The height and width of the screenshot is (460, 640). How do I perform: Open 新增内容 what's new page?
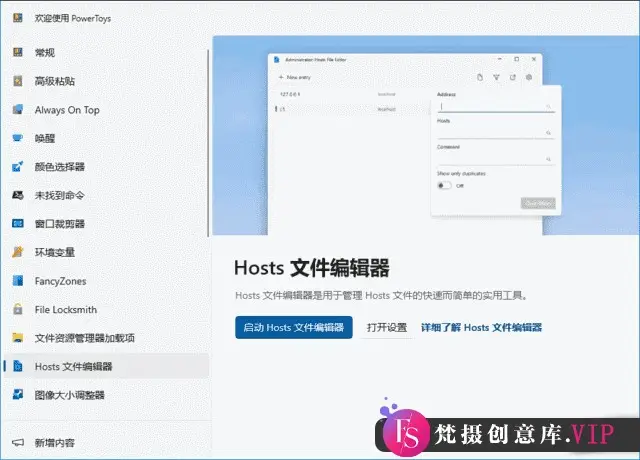(x=106, y=442)
